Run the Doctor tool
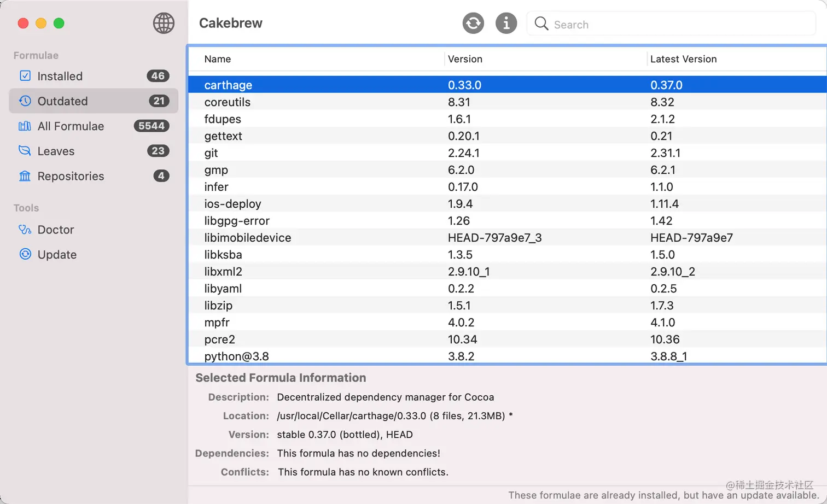 pyautogui.click(x=94, y=230)
